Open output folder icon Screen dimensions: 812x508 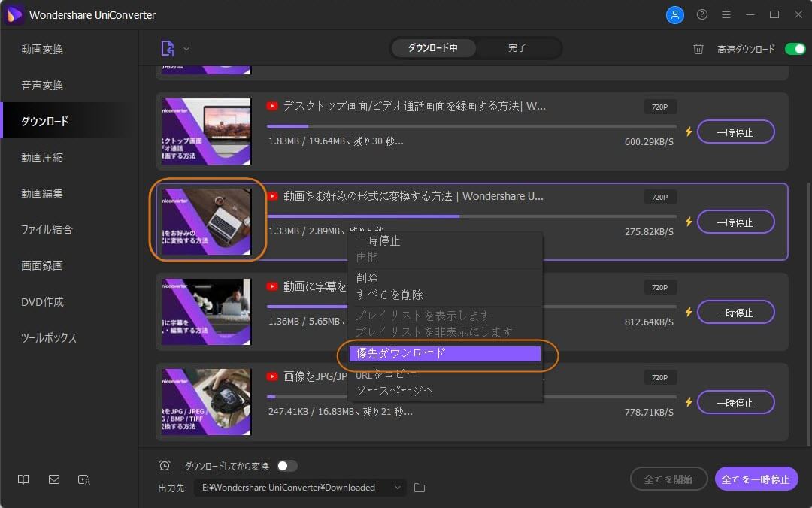point(420,488)
